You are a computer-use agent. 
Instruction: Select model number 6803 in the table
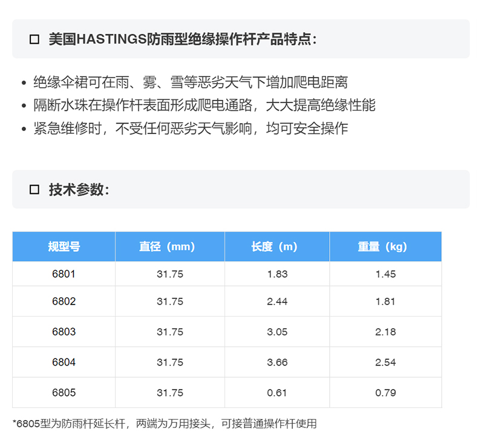coord(64,332)
